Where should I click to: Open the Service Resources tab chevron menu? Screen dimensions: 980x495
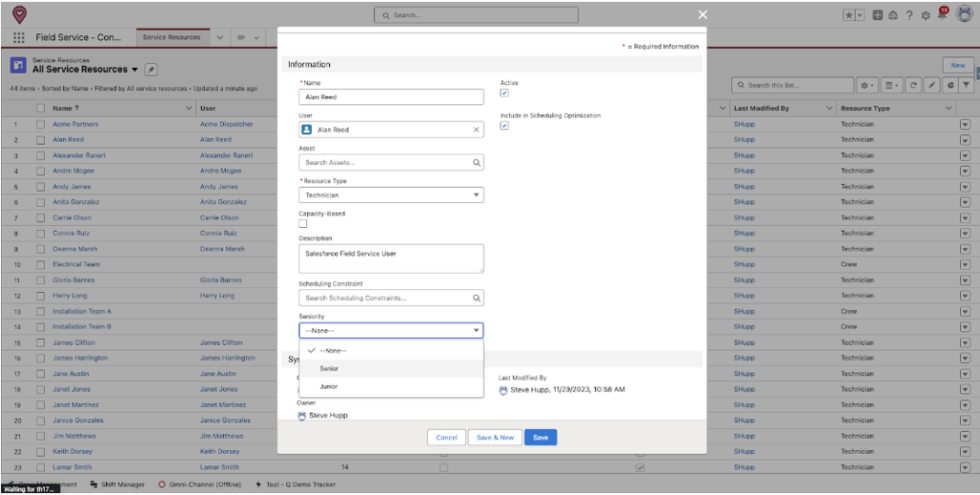(220, 37)
